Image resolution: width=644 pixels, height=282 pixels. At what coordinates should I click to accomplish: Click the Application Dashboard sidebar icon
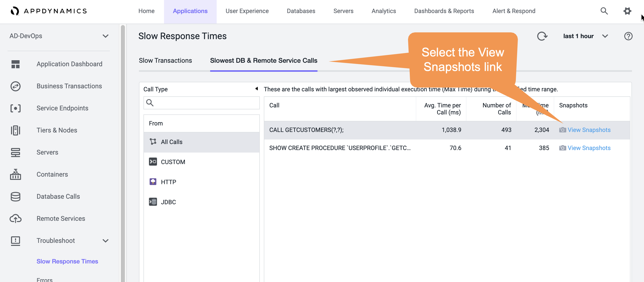coord(16,64)
